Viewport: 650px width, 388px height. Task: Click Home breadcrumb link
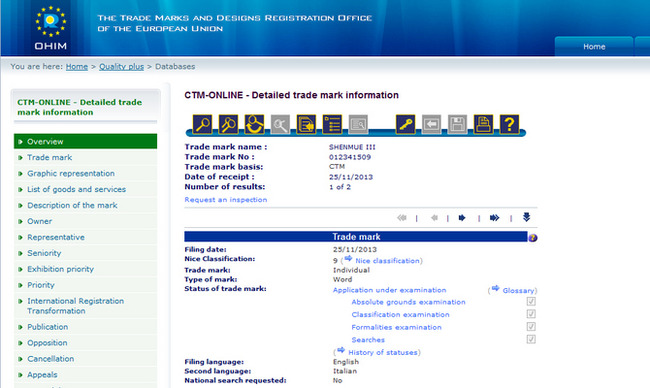[x=77, y=66]
